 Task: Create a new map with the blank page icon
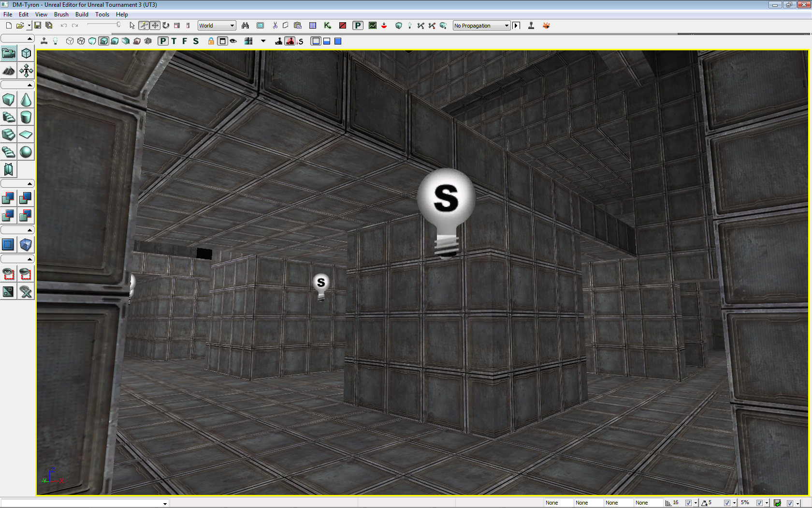coord(9,26)
